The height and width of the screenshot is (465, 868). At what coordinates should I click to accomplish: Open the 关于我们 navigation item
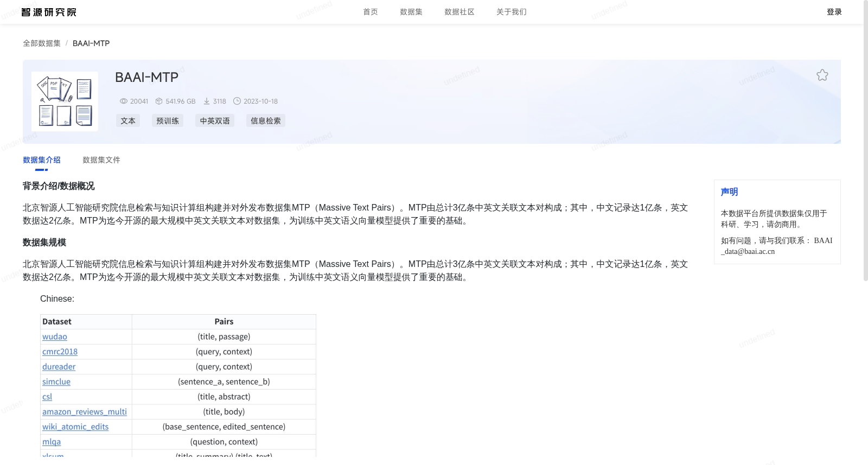512,12
